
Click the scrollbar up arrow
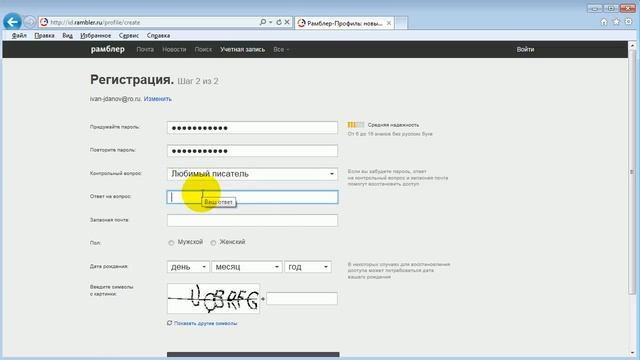[632, 45]
